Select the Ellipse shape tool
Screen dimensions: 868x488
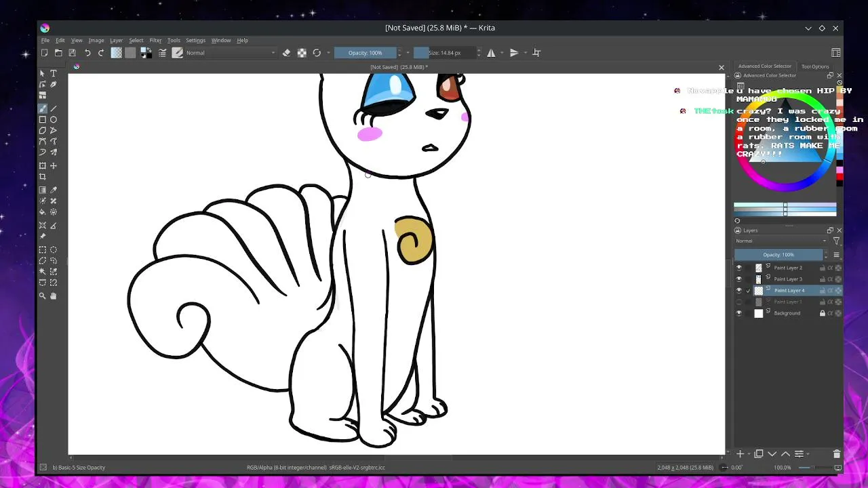click(x=54, y=119)
